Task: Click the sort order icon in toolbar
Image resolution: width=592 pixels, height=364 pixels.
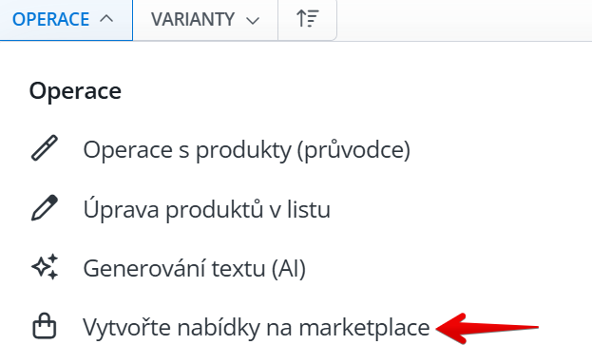Action: (x=308, y=18)
